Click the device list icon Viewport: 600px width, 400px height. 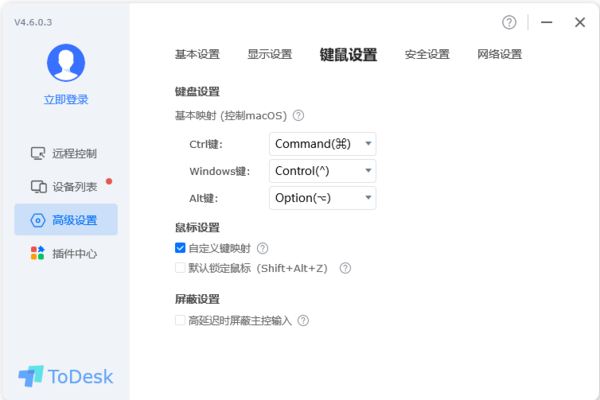click(38, 187)
